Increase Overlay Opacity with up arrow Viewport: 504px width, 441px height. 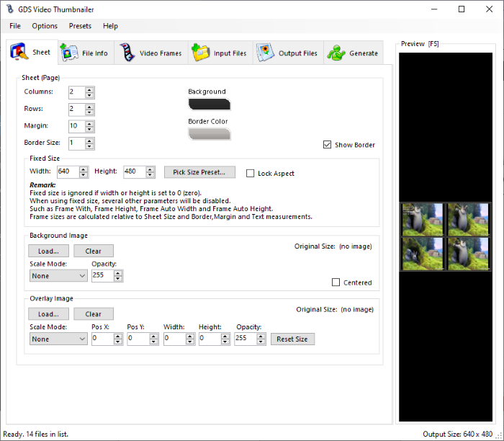point(261,336)
